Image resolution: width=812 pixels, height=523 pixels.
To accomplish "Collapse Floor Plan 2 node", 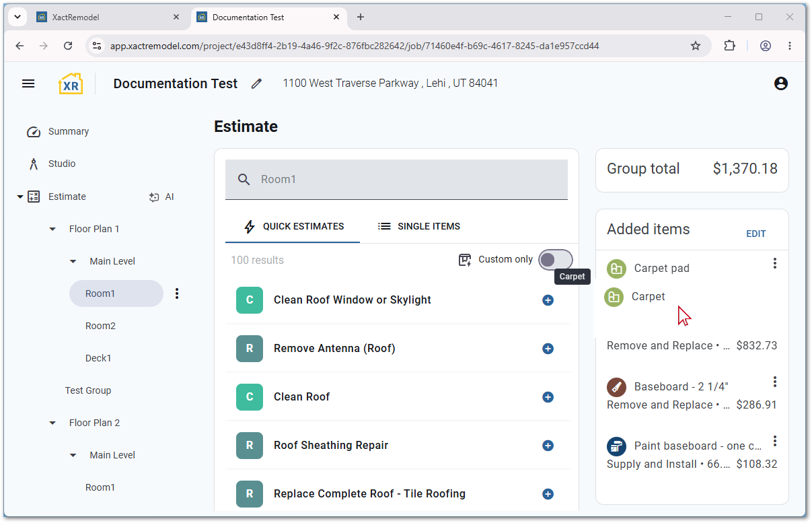I will [52, 423].
